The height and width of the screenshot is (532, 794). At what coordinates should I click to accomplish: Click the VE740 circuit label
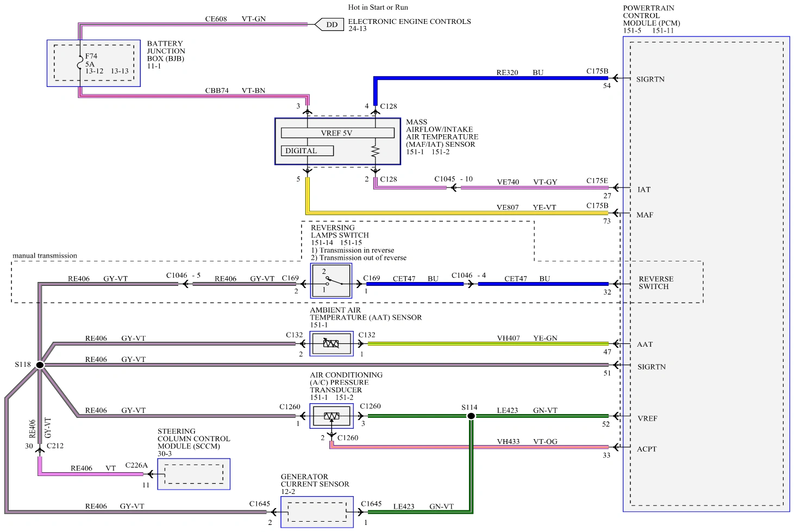(508, 183)
